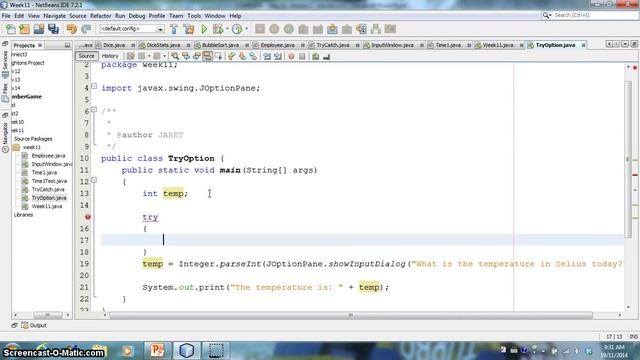Click the greyed Finish Debugger Session square icon
The image size is (640, 360).
260,29
